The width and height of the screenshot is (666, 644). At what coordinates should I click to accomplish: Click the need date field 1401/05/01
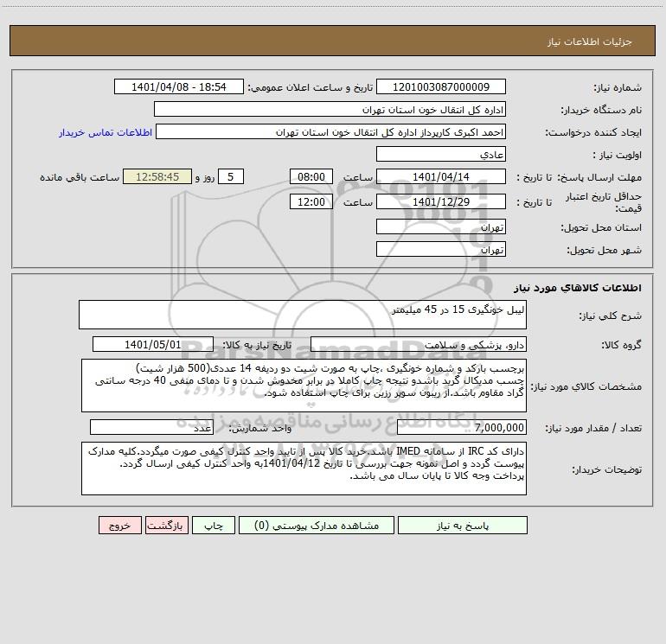coord(153,344)
